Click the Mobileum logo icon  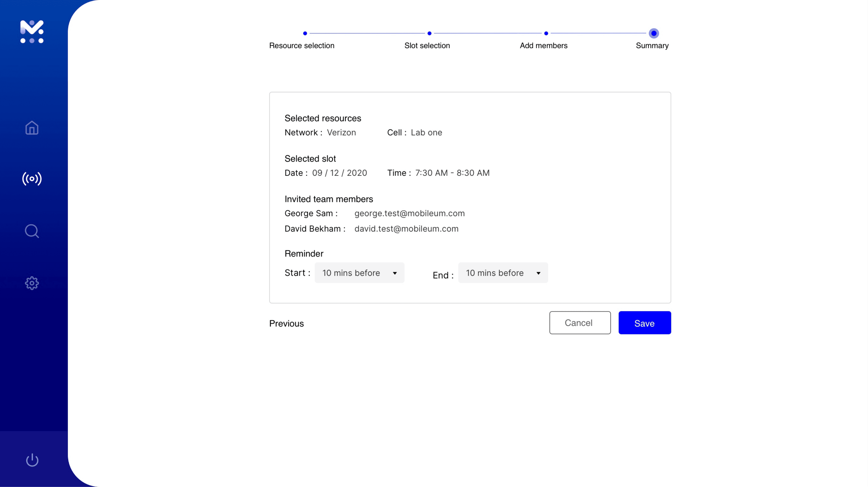pos(32,31)
